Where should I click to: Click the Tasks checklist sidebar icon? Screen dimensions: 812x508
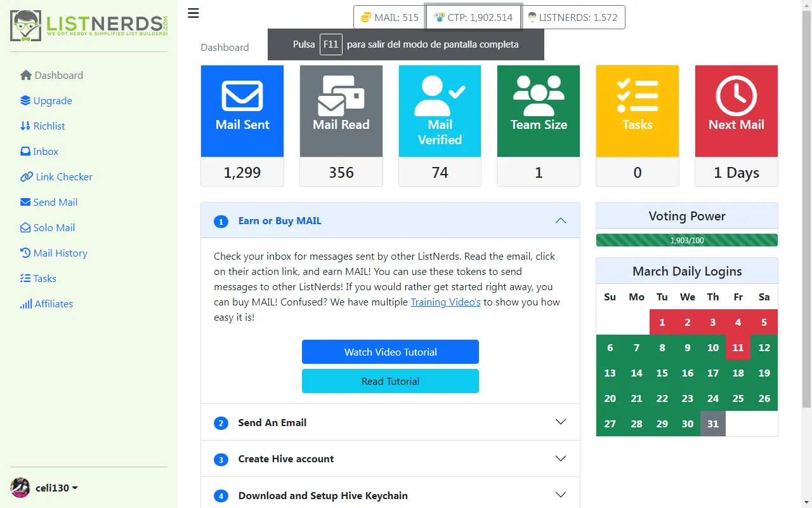[x=25, y=278]
